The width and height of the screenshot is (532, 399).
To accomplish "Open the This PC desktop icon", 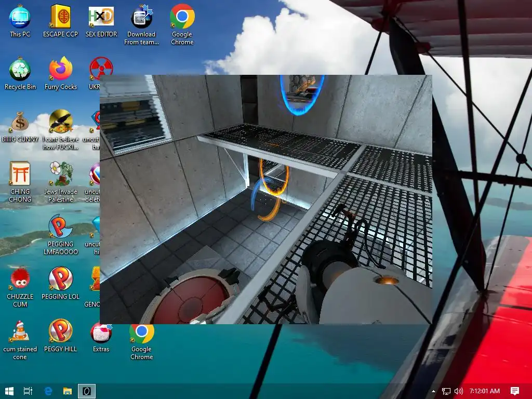I will point(20,21).
